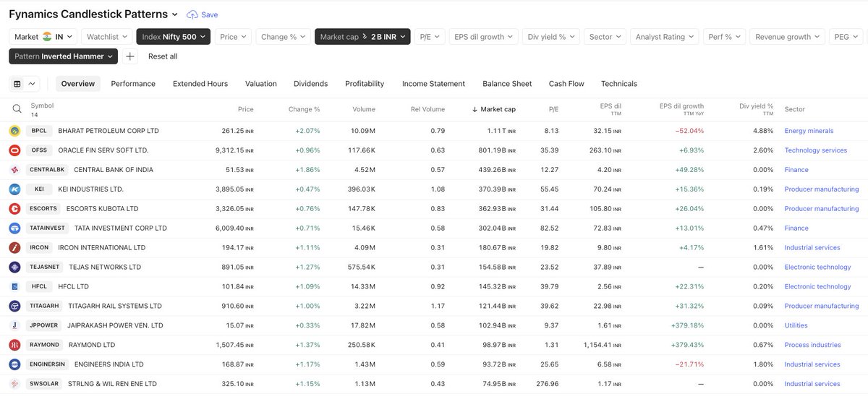Expand the Perf % filter dropdown
Screen dimensions: 868x415
click(724, 37)
